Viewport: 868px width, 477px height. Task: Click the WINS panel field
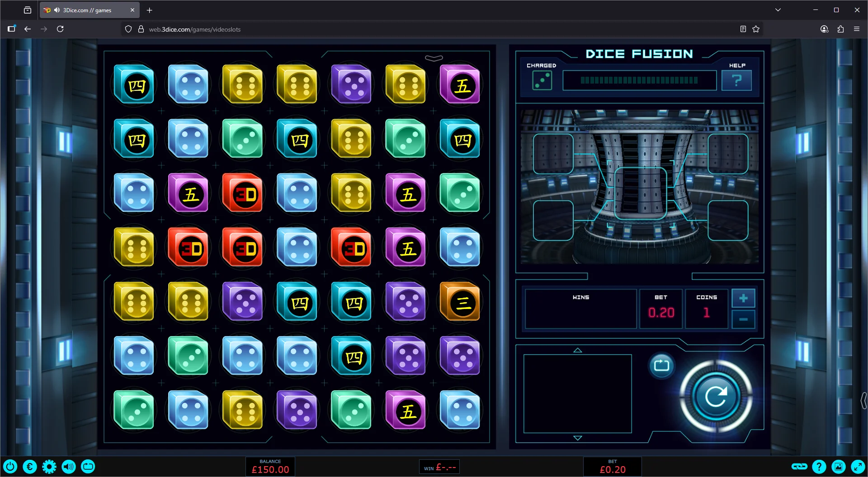580,309
